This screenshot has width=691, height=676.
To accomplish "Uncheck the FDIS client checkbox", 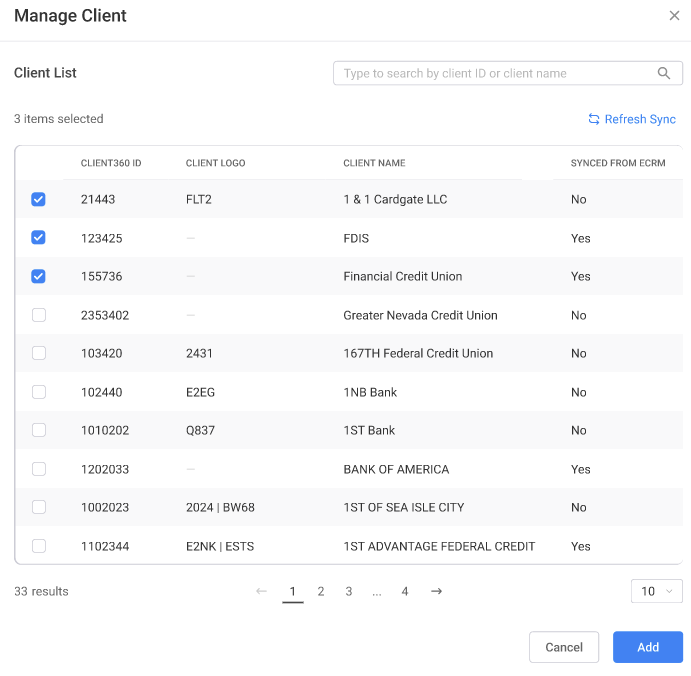I will tap(39, 238).
